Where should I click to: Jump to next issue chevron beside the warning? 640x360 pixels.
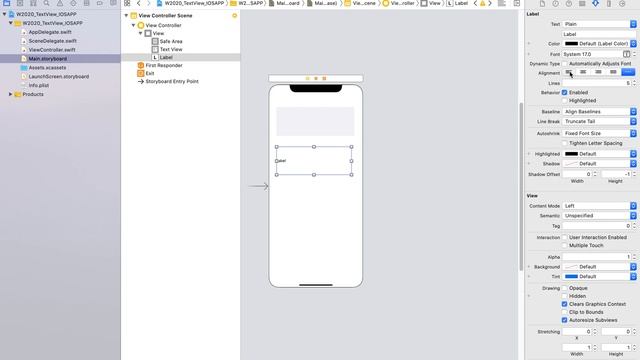[x=490, y=3]
